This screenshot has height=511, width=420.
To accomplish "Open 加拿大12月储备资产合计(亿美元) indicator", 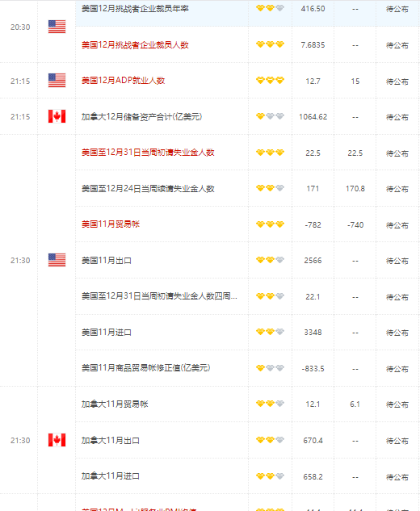I will pos(141,117).
